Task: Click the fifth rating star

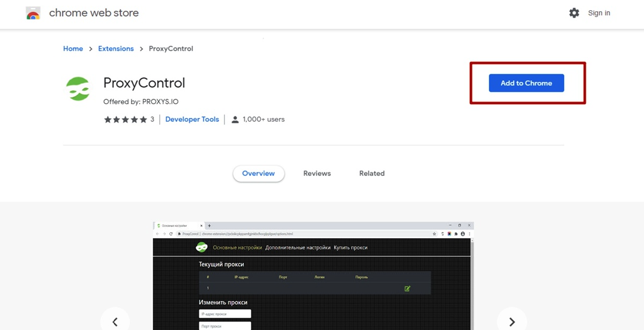Action: (143, 119)
